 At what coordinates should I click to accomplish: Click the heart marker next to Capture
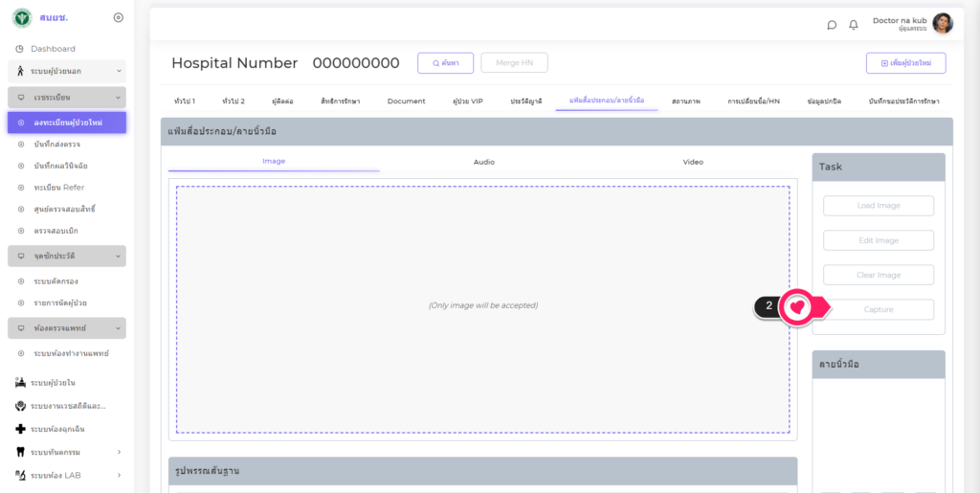(796, 307)
